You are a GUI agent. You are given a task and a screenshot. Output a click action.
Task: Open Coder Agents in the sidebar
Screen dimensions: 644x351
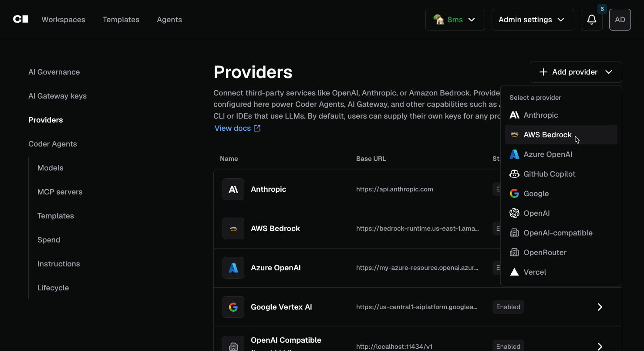pos(53,144)
